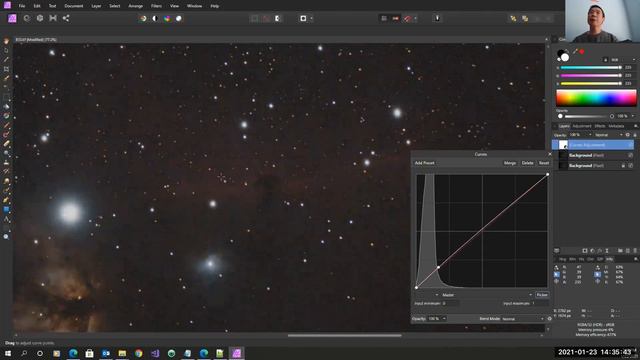This screenshot has height=360, width=640.
Task: Toggle the lock icon in Colour panel
Action: click(606, 60)
